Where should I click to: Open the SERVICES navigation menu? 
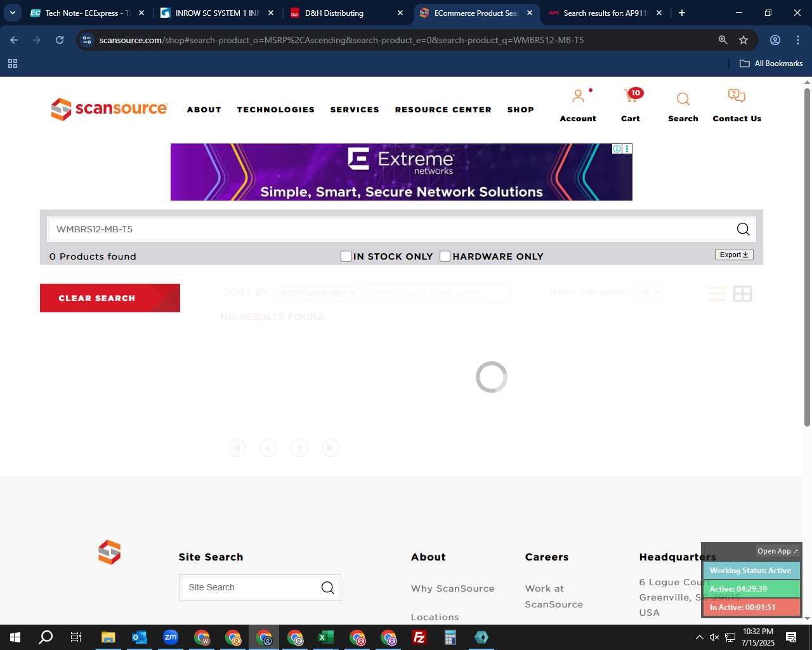click(355, 110)
